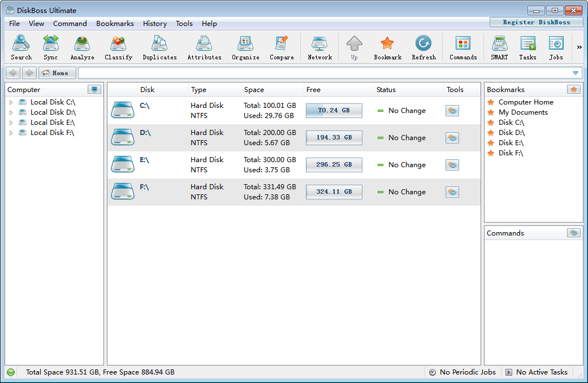Click the Register DiskBoss button
The image size is (588, 383).
click(536, 22)
